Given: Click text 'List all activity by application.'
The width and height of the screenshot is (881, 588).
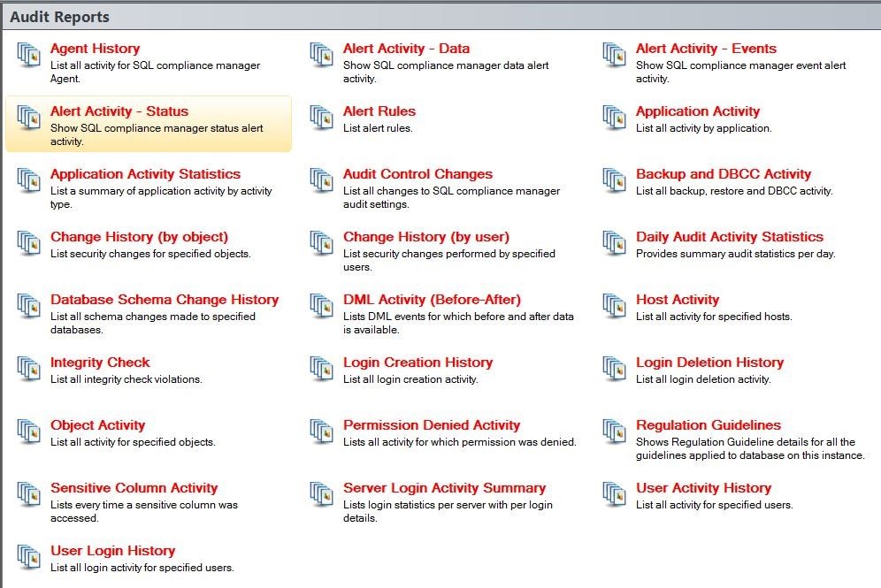Looking at the screenshot, I should 703,128.
